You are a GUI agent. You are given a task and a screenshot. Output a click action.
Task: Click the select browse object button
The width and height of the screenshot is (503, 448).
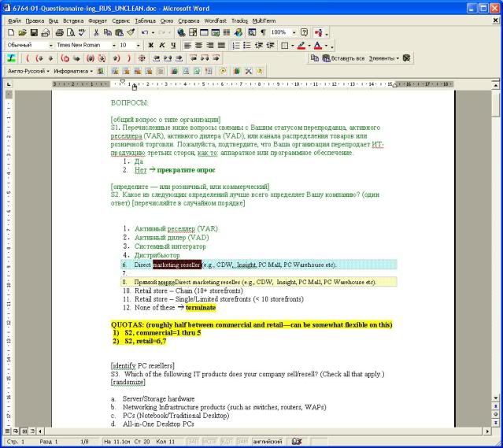tap(496, 414)
